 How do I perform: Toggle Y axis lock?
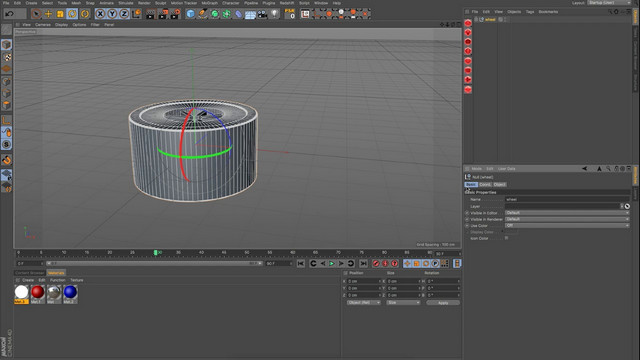(x=112, y=14)
